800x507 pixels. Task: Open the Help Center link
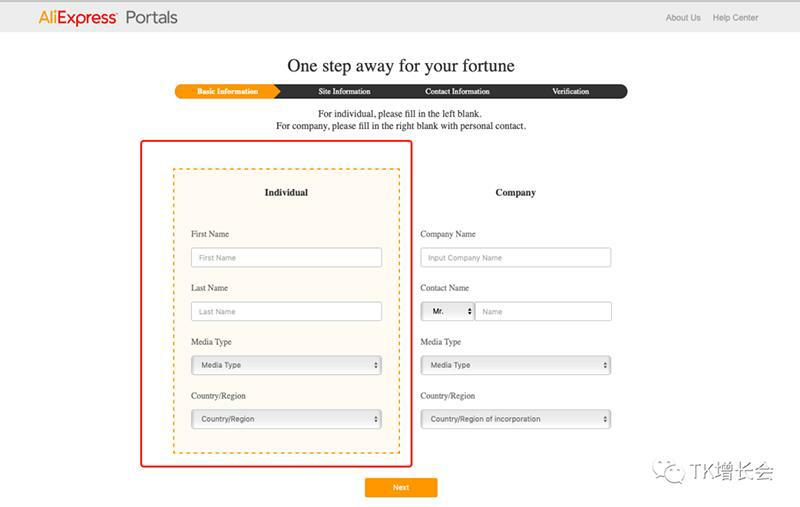coord(735,18)
